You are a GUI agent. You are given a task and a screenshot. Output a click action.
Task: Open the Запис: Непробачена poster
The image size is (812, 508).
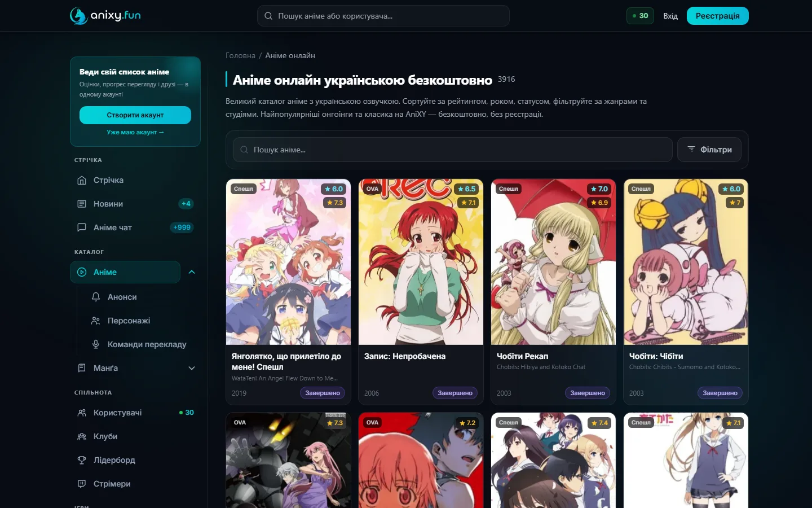tap(421, 262)
